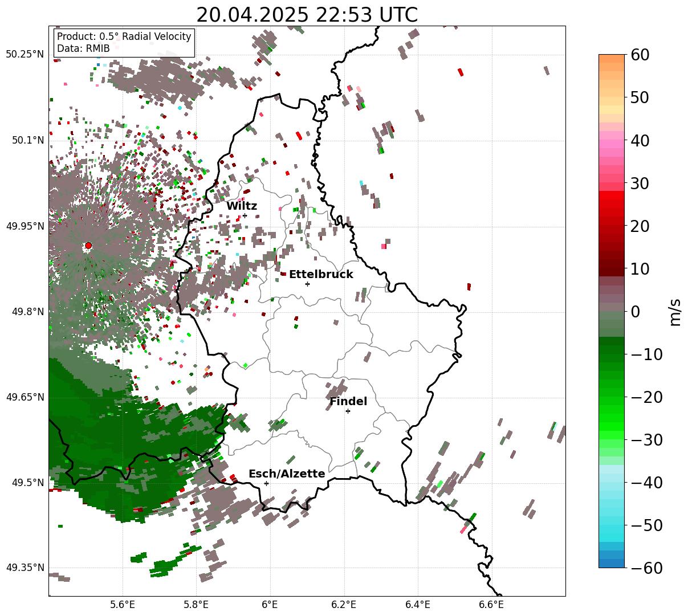Click the Findel city label
The image size is (688, 616).
tap(348, 401)
